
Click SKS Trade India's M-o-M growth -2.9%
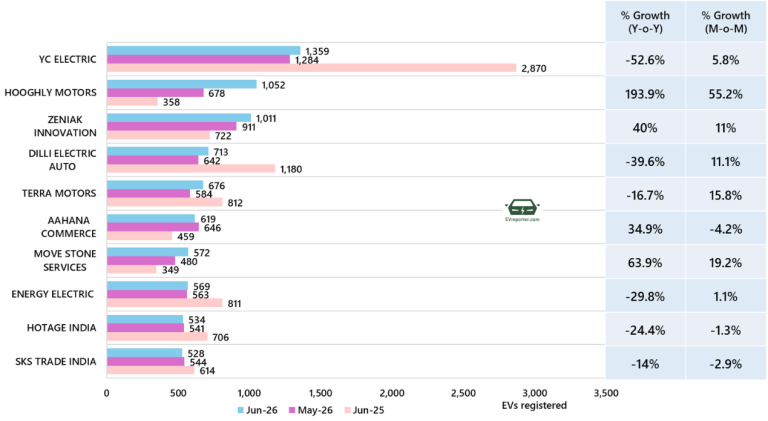pos(726,364)
